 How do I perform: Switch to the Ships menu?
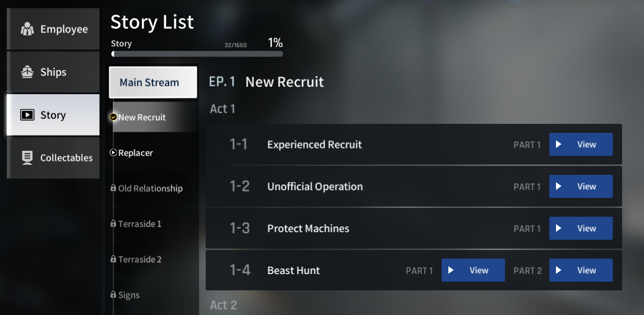tap(53, 72)
